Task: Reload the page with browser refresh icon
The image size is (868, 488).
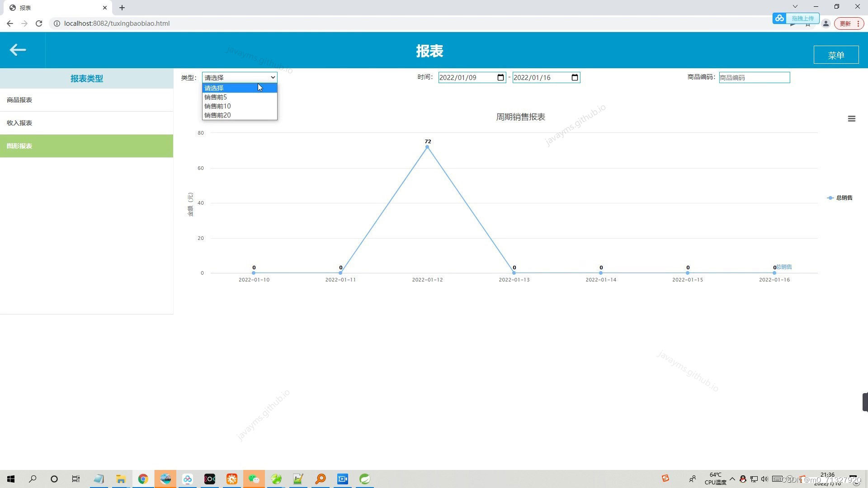Action: coord(39,23)
